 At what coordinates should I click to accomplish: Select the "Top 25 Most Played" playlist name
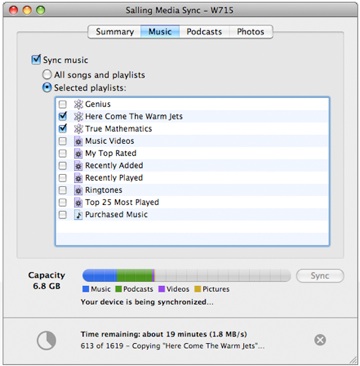122,202
